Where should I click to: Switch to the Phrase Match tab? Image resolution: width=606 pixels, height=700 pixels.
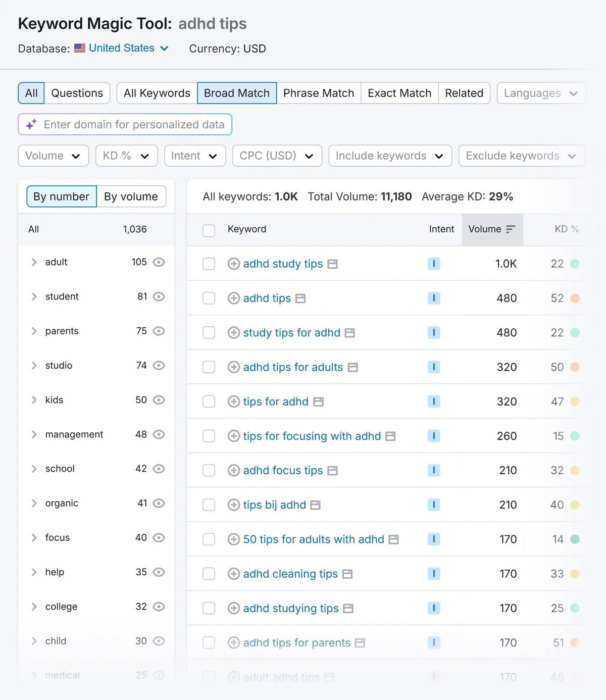319,93
